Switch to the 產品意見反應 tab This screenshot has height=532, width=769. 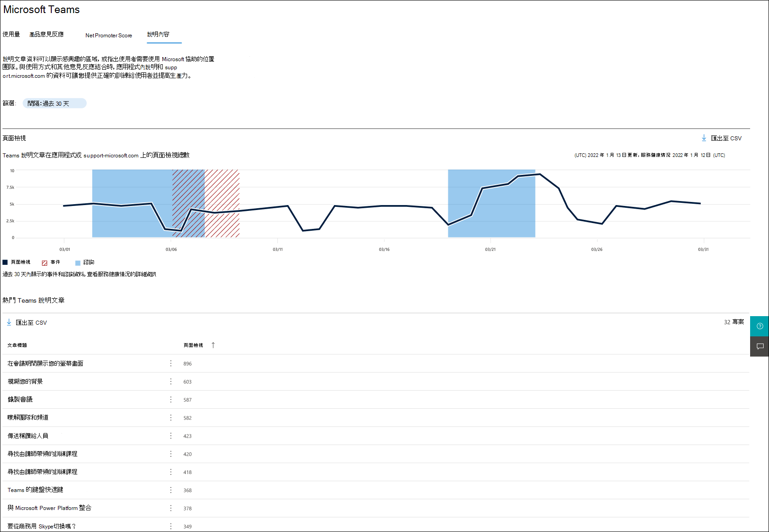tap(46, 34)
